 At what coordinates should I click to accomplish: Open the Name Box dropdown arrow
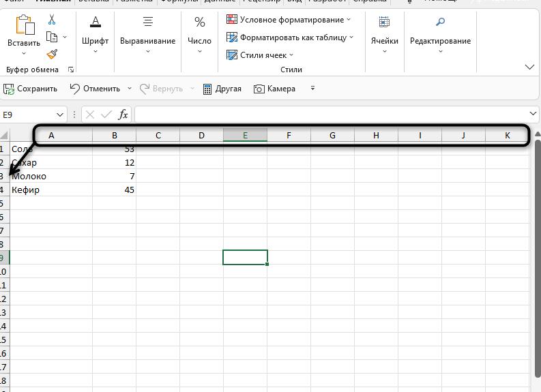pyautogui.click(x=60, y=115)
